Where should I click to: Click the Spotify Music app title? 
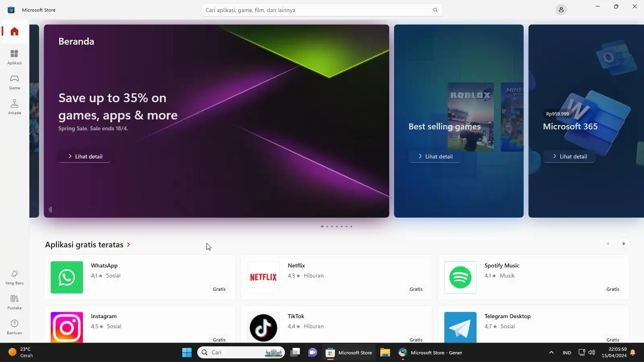(502, 265)
